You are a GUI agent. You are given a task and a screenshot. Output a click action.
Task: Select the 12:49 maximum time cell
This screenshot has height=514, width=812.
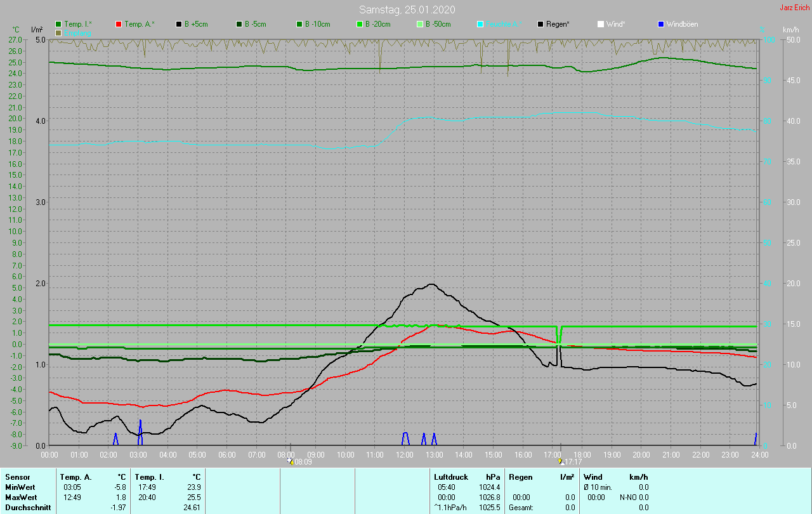coord(72,498)
